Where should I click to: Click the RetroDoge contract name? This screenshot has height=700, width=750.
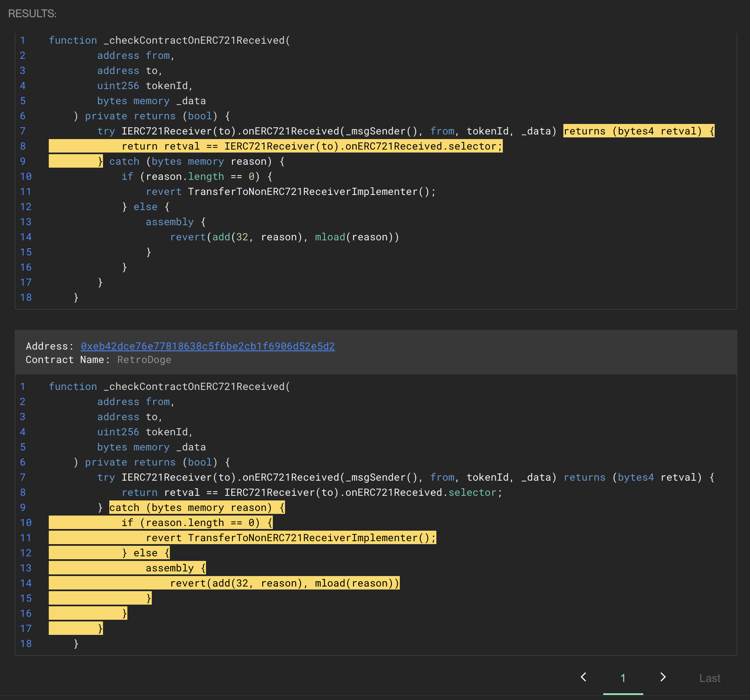click(x=144, y=360)
